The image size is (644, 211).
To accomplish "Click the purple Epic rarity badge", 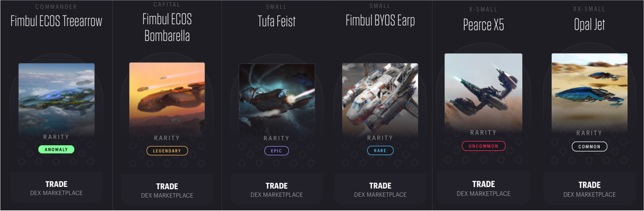I will [x=276, y=151].
